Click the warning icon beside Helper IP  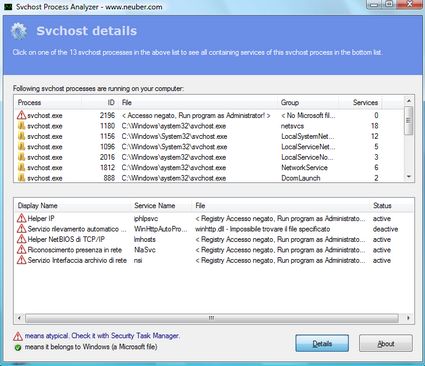point(21,219)
